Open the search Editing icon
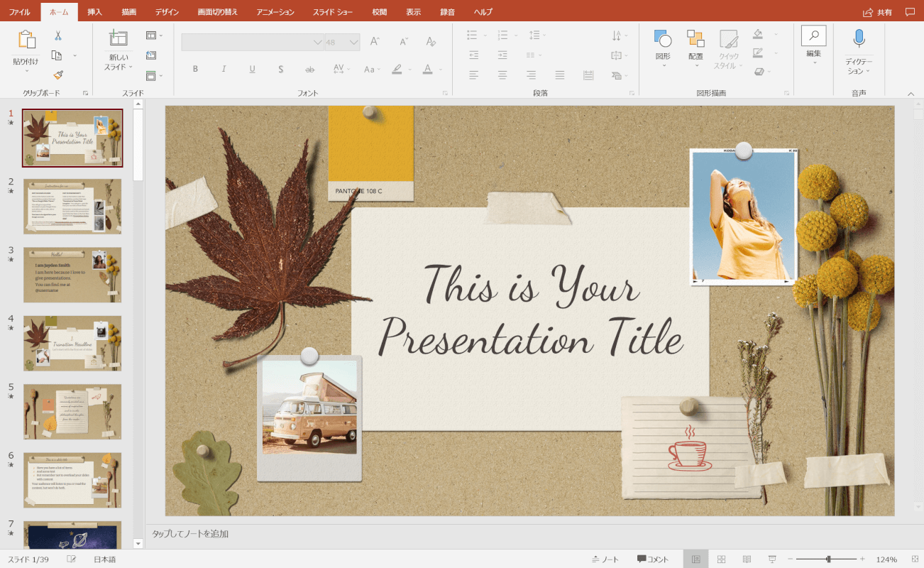The width and height of the screenshot is (924, 568). point(813,36)
